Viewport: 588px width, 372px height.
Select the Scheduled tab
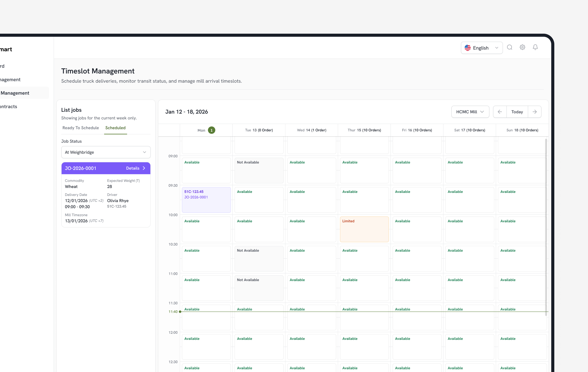(x=115, y=128)
